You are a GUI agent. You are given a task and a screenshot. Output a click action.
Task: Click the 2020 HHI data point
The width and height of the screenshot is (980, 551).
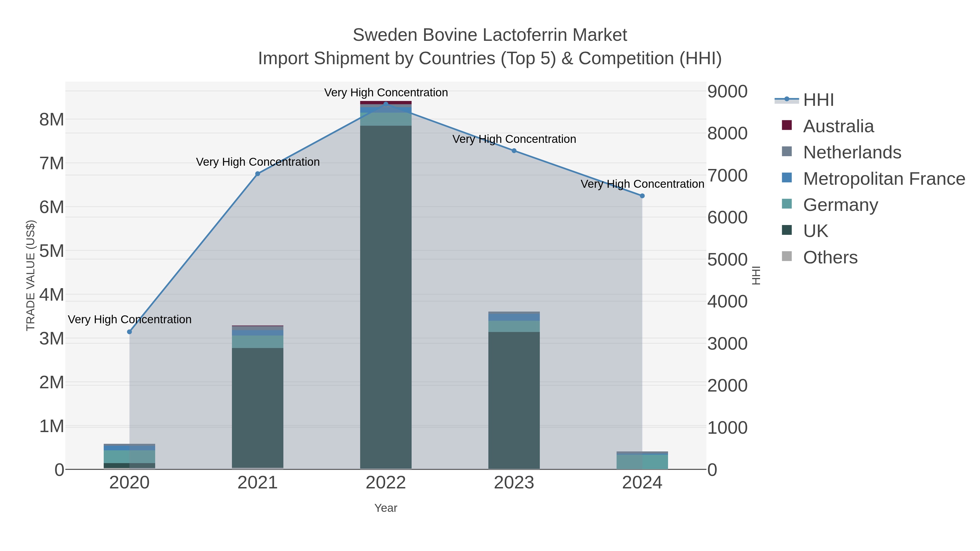pyautogui.click(x=129, y=332)
